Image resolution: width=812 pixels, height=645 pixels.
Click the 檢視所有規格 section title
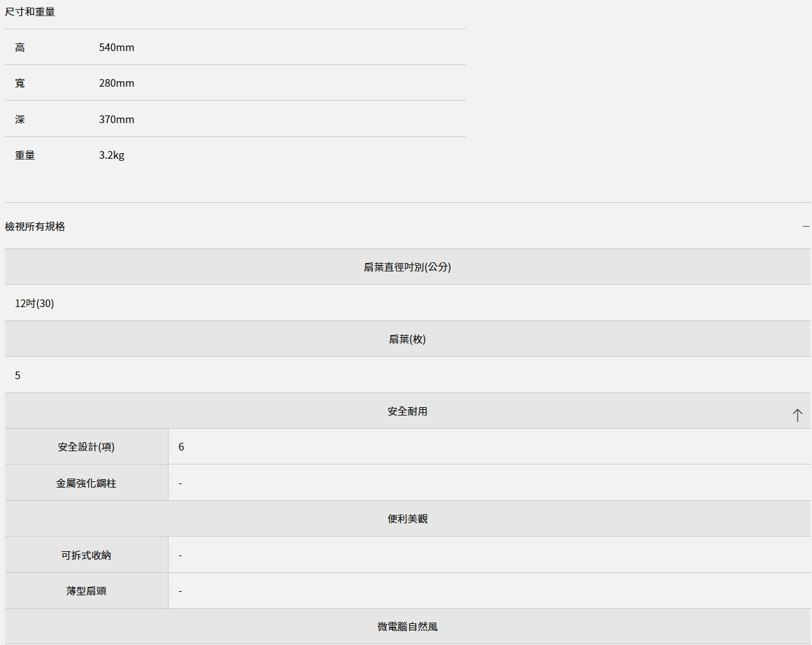coord(35,227)
